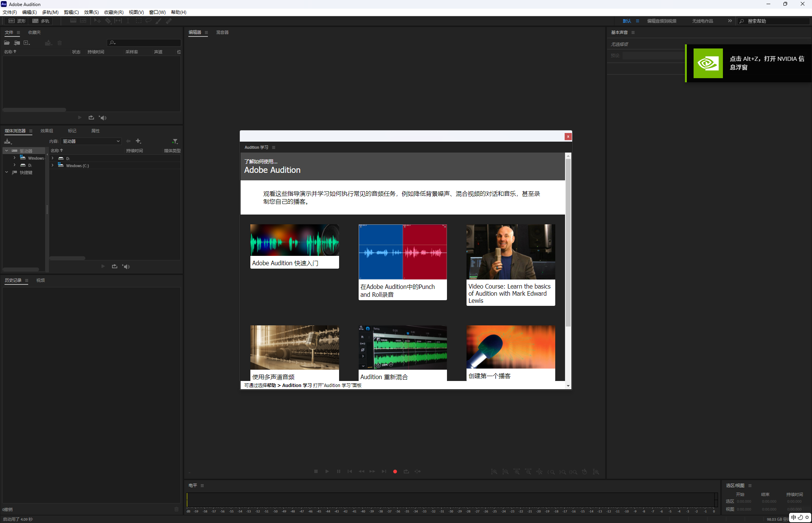
Task: Switch to 混音器 tab
Action: 222,32
